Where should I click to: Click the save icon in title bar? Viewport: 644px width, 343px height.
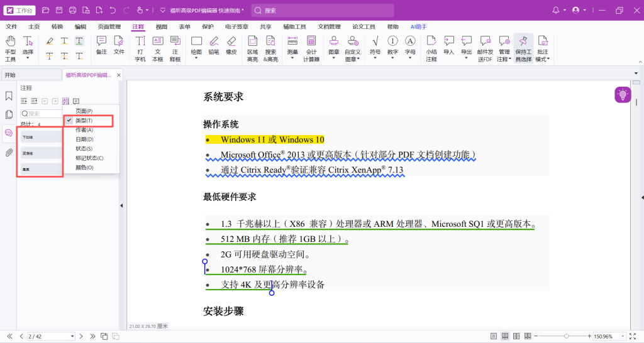[x=59, y=10]
